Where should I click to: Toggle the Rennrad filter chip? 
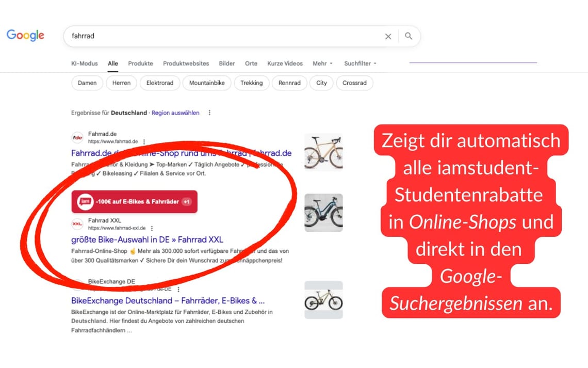pos(289,83)
